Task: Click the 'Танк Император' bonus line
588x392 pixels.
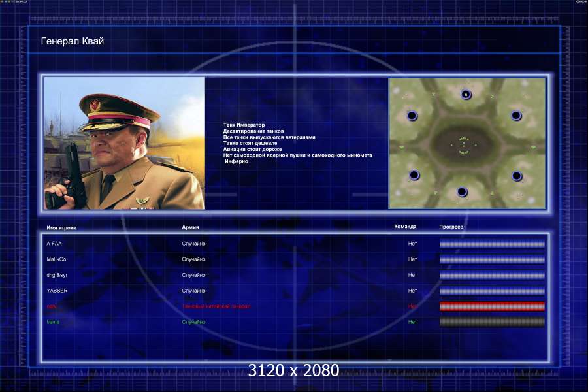Action: (x=244, y=125)
